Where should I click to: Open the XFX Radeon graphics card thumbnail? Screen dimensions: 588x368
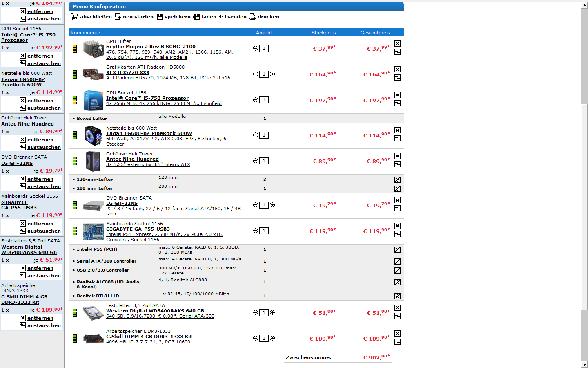pyautogui.click(x=93, y=74)
